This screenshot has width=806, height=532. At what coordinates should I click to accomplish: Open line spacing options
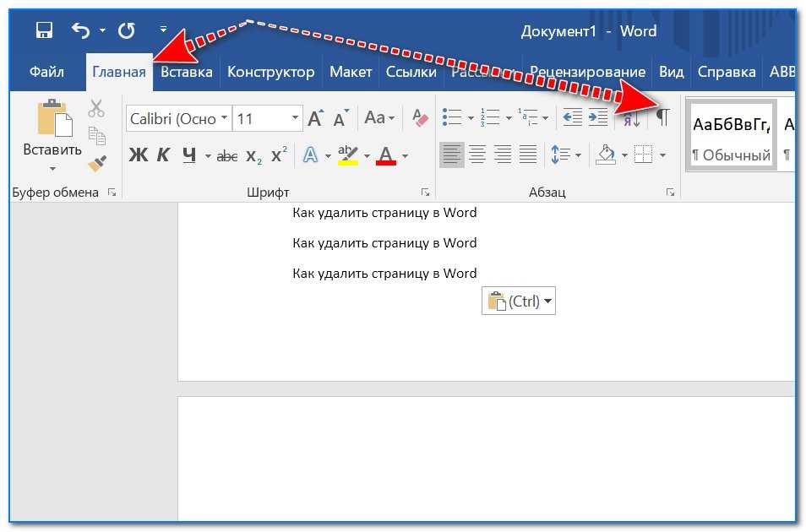(565, 155)
